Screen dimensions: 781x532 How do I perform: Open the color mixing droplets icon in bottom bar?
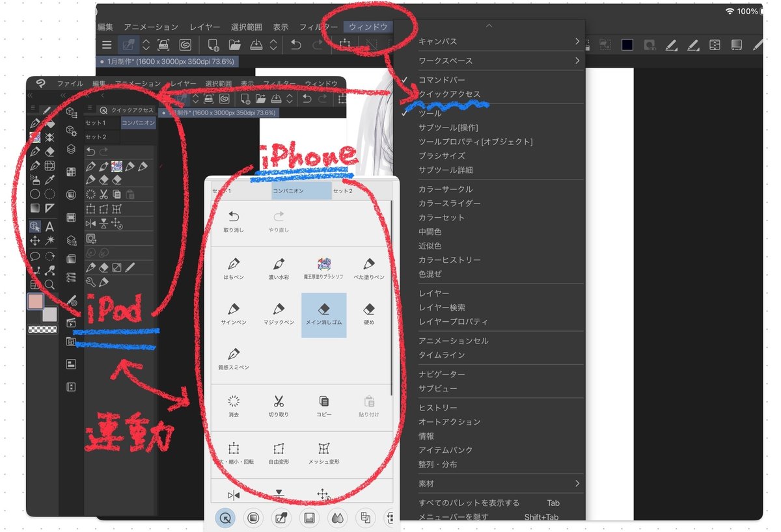click(337, 518)
